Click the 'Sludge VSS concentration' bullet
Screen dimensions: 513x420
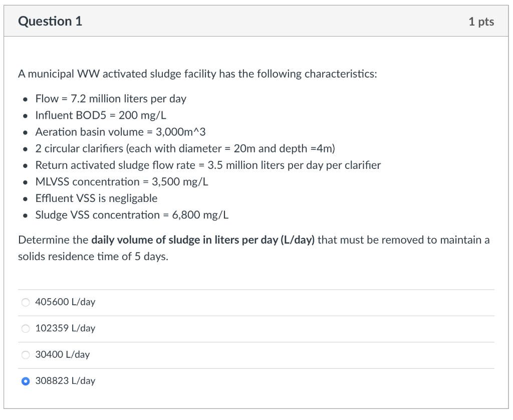[x=132, y=215]
